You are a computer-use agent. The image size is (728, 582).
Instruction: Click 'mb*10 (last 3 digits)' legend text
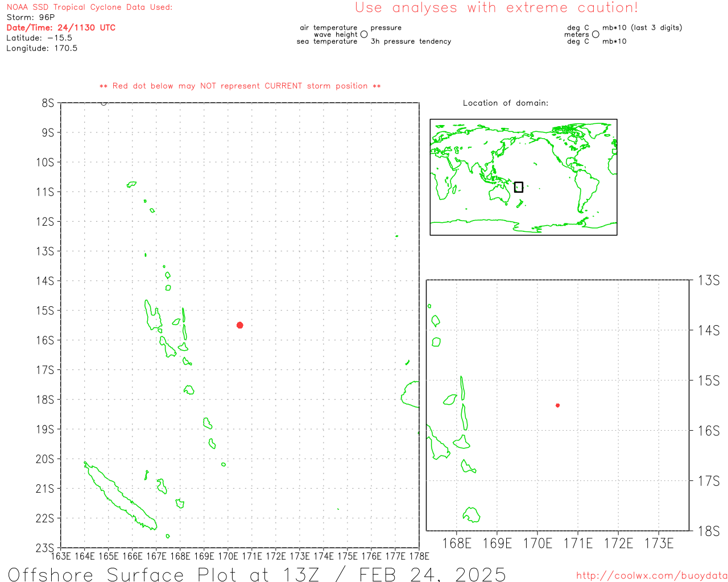642,28
